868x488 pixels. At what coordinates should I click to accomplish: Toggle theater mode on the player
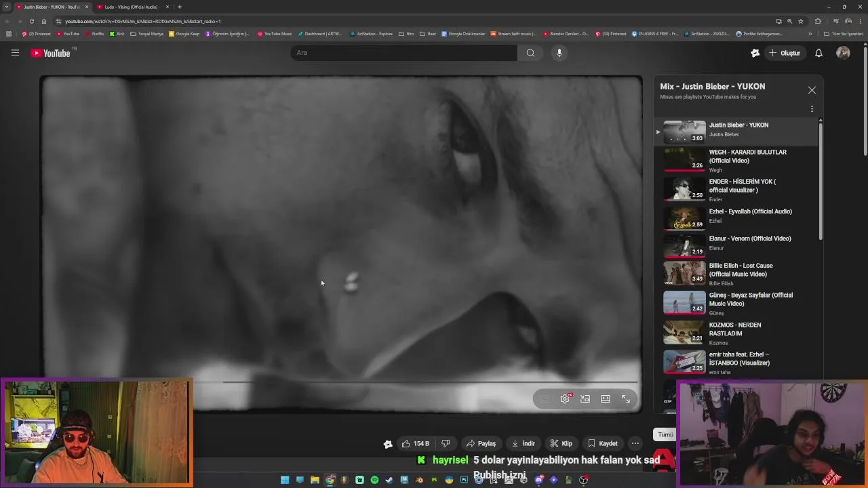(606, 399)
